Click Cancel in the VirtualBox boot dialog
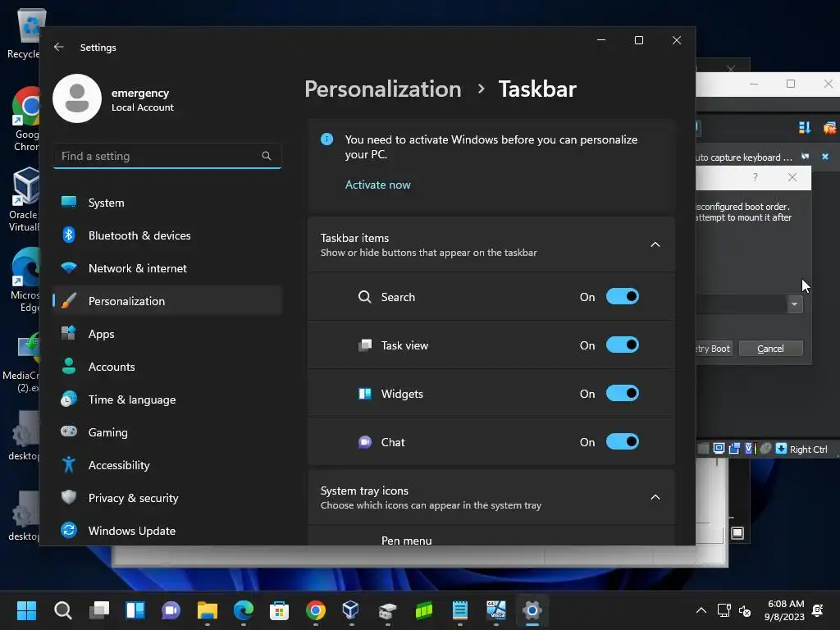Screen dimensions: 840x630 pyautogui.click(x=770, y=348)
